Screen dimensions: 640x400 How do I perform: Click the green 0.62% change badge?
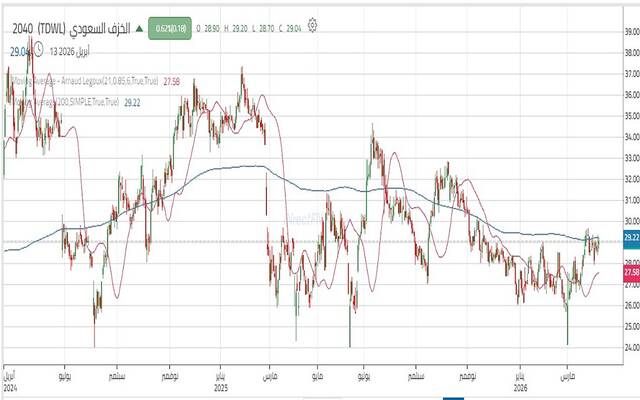(x=170, y=29)
